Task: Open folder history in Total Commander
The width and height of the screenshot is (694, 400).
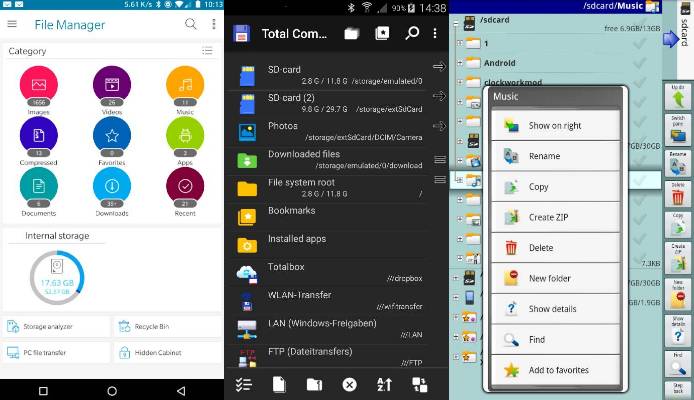Action: coord(351,34)
